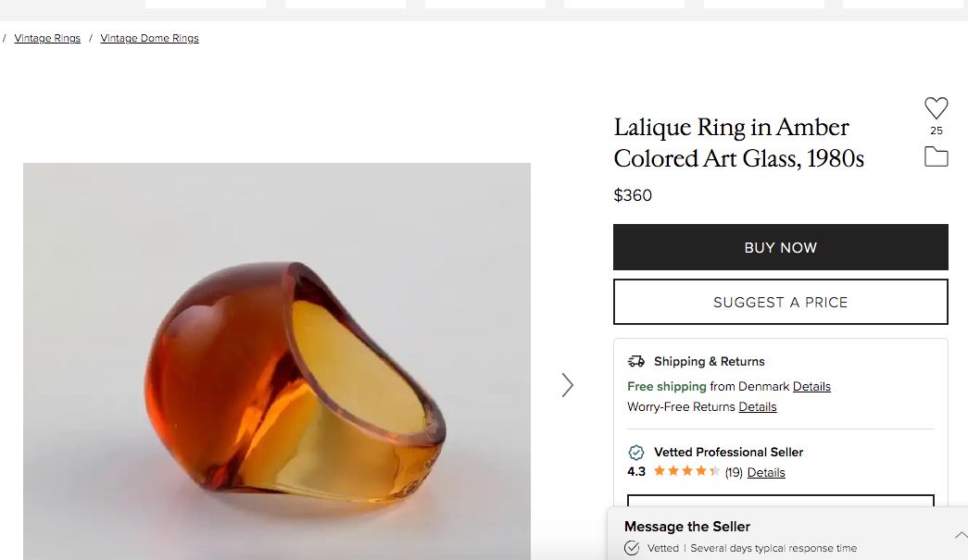The width and height of the screenshot is (968, 560).
Task: Add item to a folder collection
Action: [x=937, y=156]
